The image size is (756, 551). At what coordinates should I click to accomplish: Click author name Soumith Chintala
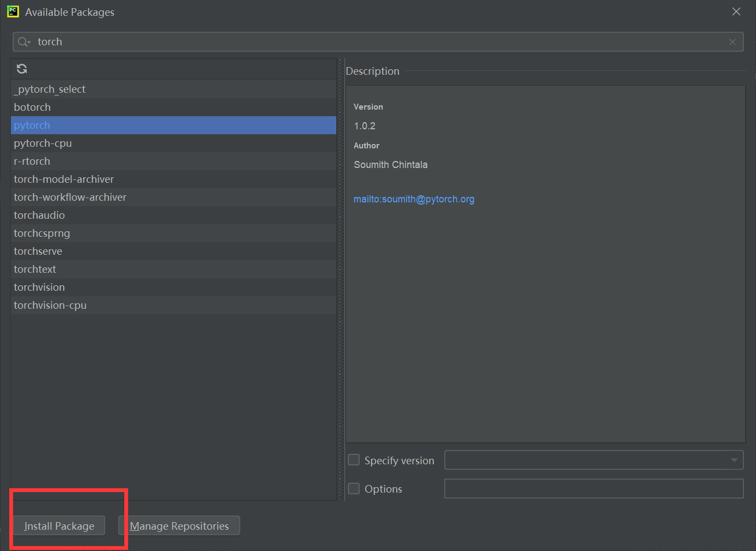[390, 165]
